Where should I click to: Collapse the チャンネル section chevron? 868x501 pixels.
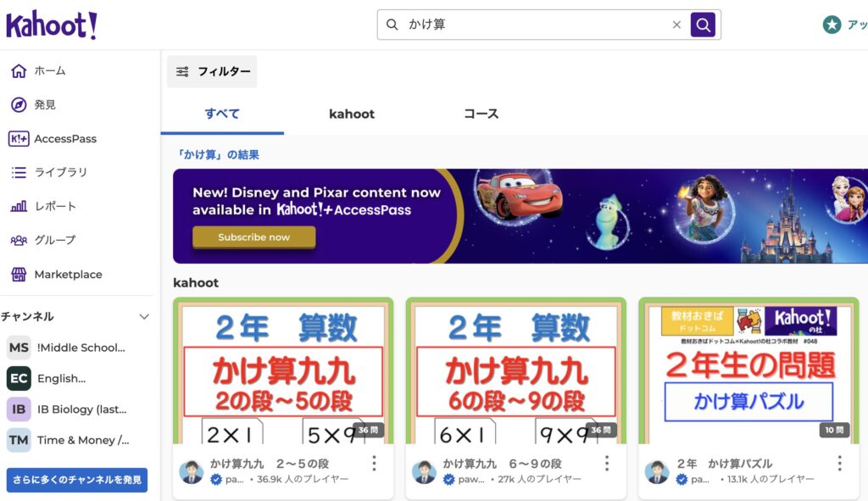tap(144, 317)
